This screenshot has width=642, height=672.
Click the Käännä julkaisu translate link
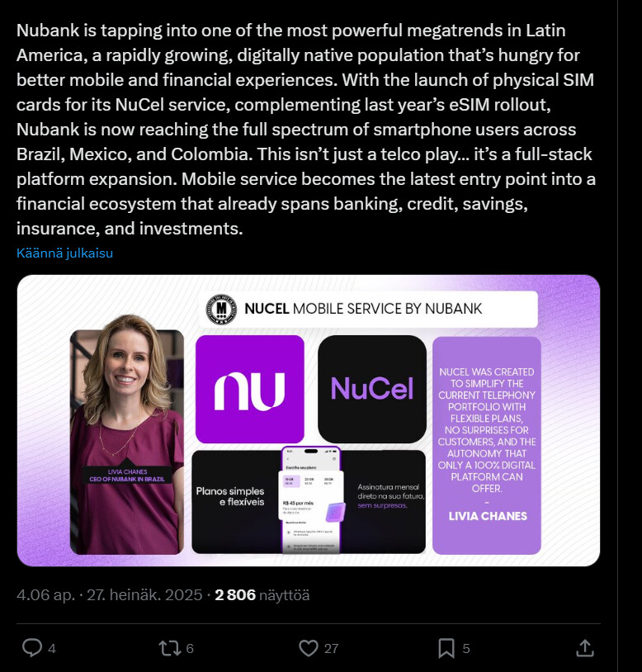click(64, 253)
